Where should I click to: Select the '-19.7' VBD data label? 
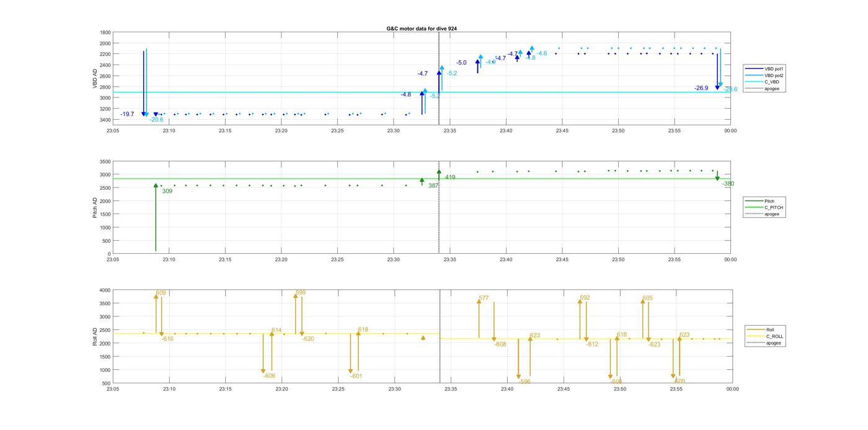tap(127, 114)
